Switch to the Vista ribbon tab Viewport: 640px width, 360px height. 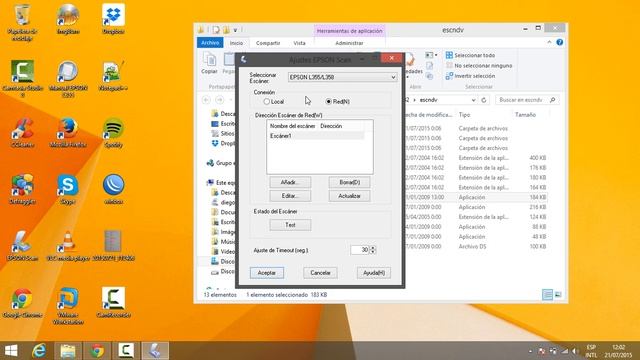[299, 43]
